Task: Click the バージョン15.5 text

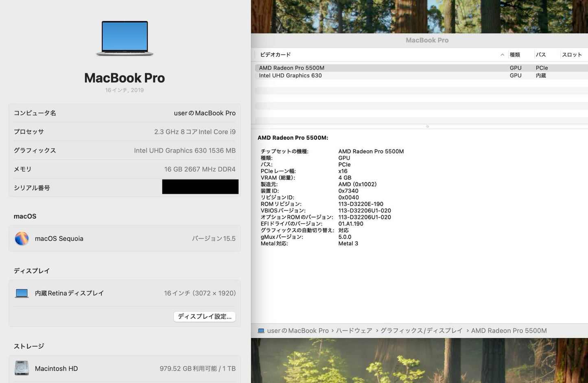Action: tap(214, 239)
